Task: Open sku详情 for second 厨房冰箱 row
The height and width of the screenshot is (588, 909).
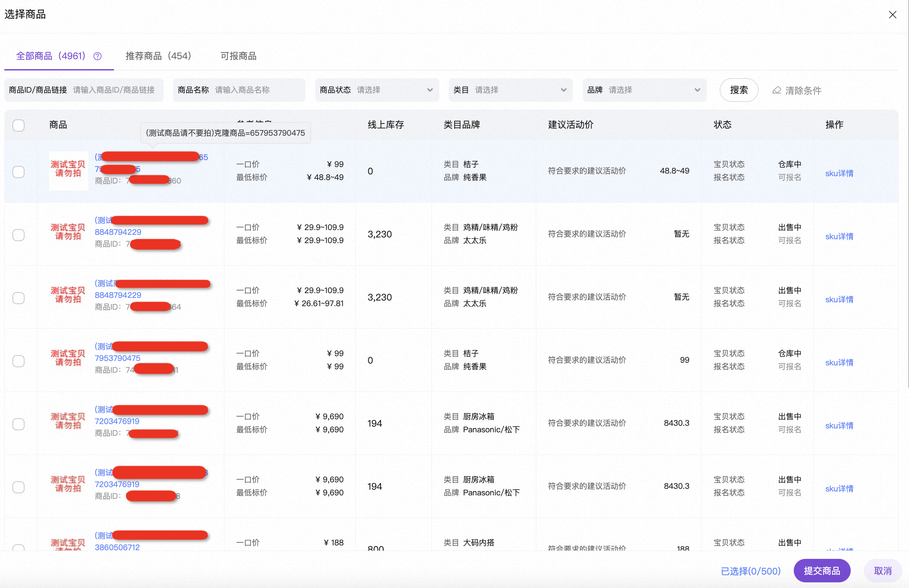Action: point(839,488)
